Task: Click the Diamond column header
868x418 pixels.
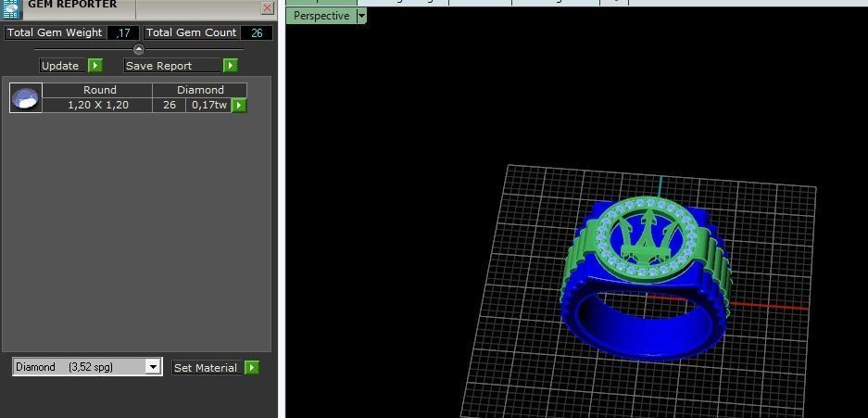Action: coord(200,90)
